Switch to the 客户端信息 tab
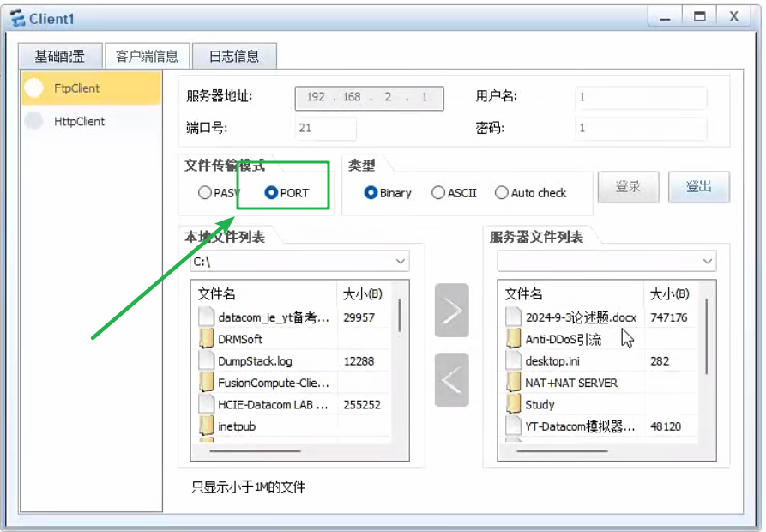Image resolution: width=766 pixels, height=532 pixels. coord(147,56)
